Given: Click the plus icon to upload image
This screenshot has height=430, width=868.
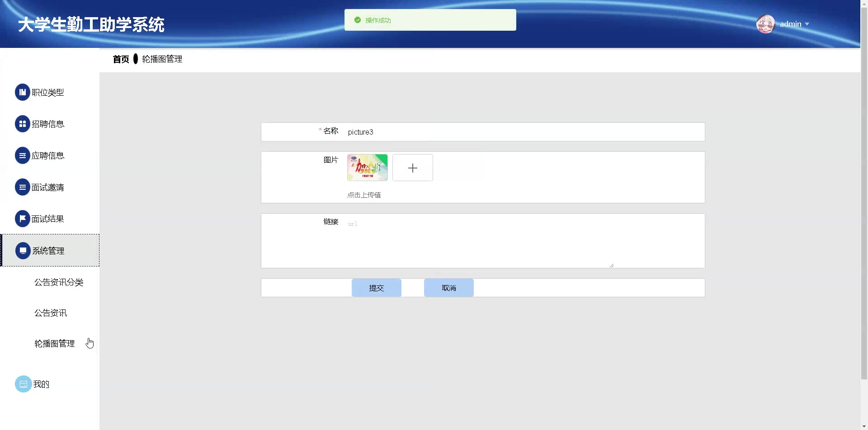Looking at the screenshot, I should [413, 168].
